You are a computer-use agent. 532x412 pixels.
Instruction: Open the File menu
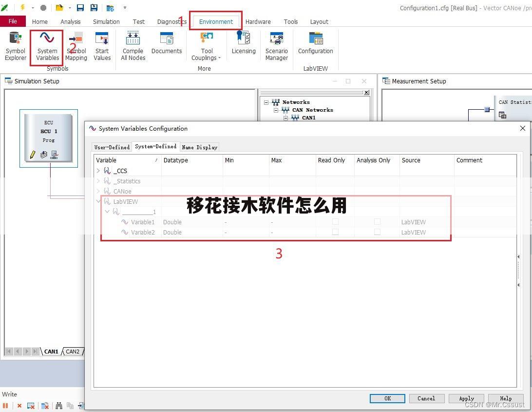(x=13, y=21)
